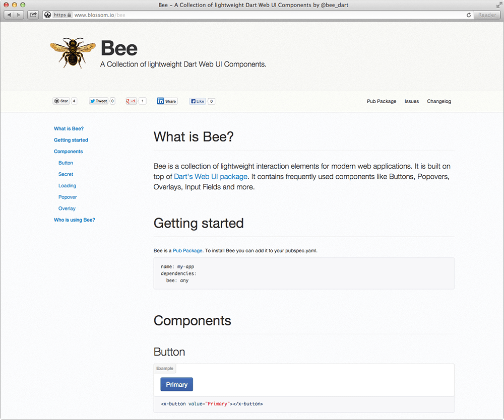Click the GitHub star count 4
The width and height of the screenshot is (504, 420).
click(74, 101)
